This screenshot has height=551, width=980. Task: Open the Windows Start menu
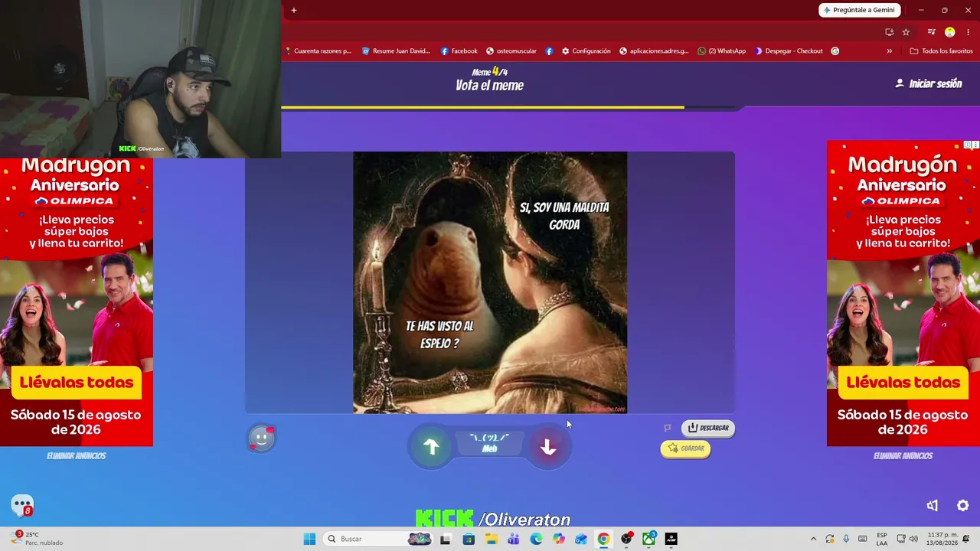click(x=309, y=539)
